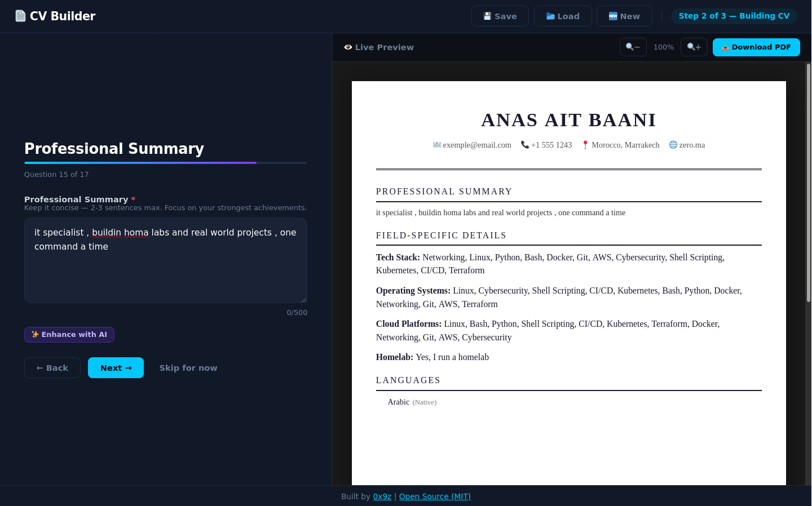Save the CV with the Save button

pos(500,16)
